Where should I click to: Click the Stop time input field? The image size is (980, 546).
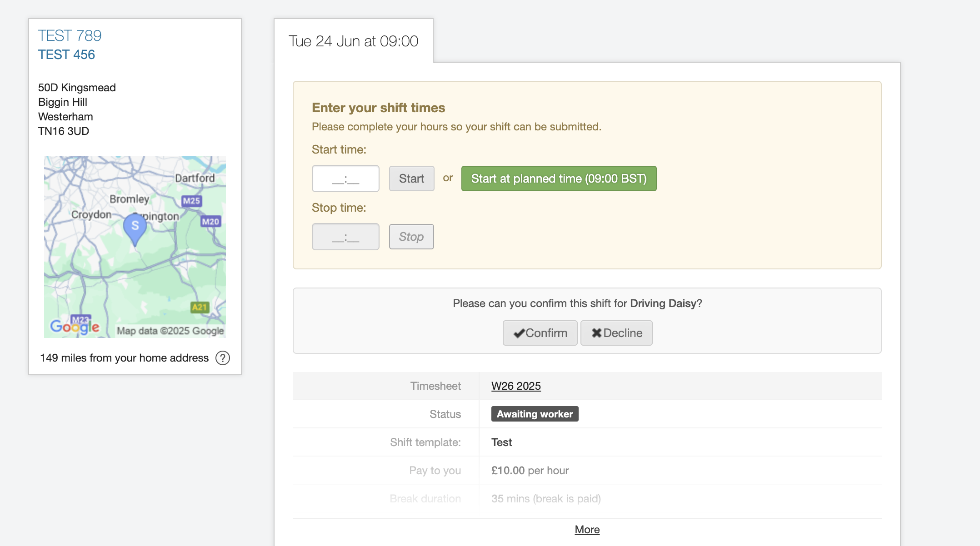[x=345, y=237]
